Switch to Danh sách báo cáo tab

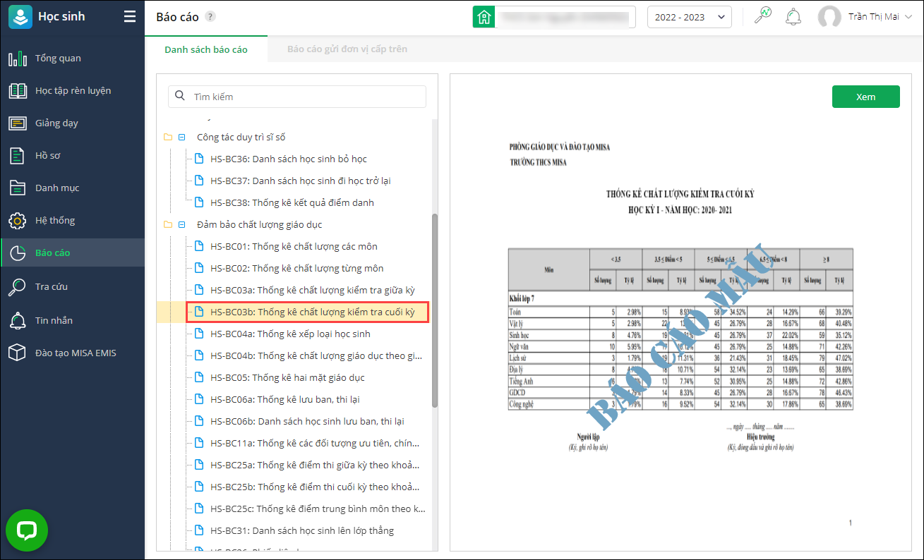(206, 49)
